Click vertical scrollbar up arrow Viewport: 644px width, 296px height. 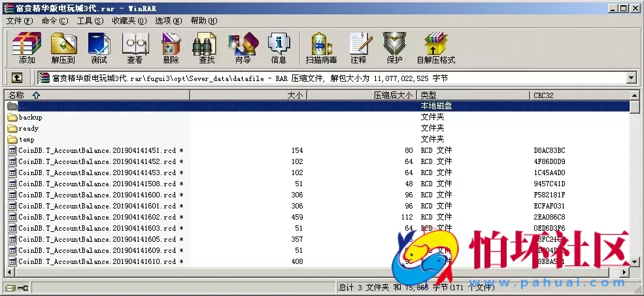coord(635,95)
